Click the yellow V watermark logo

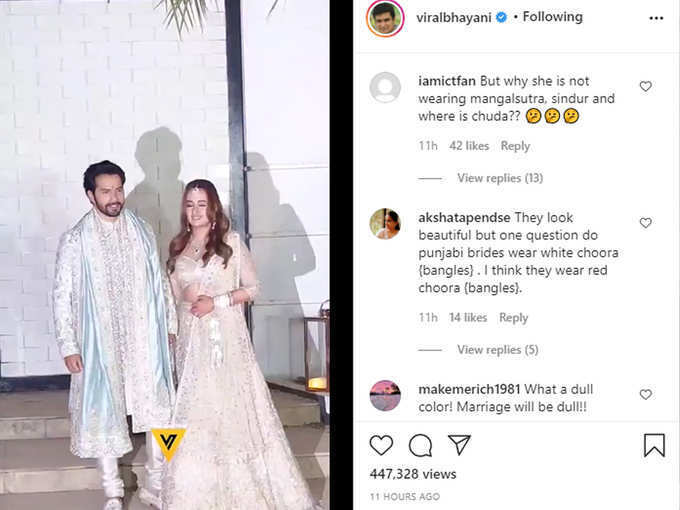click(168, 443)
